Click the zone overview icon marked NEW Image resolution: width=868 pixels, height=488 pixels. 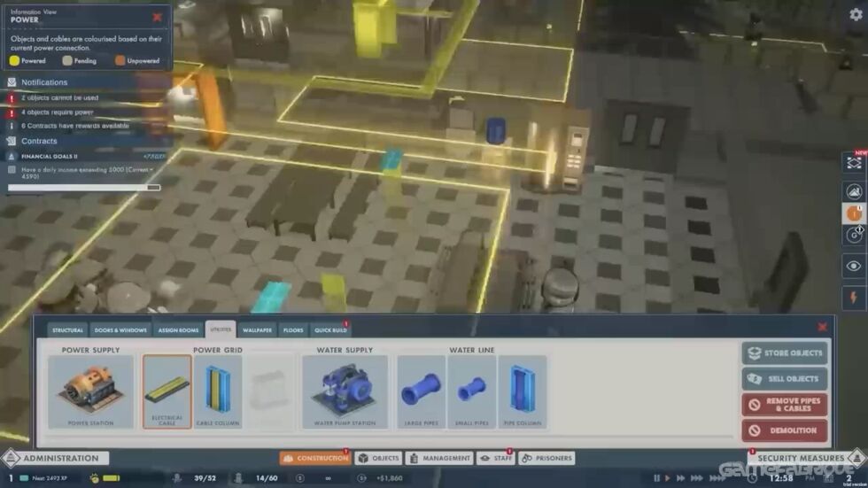(854, 163)
